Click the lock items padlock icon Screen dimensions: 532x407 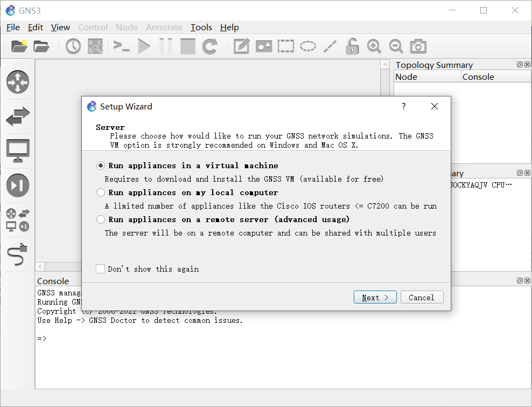click(352, 46)
